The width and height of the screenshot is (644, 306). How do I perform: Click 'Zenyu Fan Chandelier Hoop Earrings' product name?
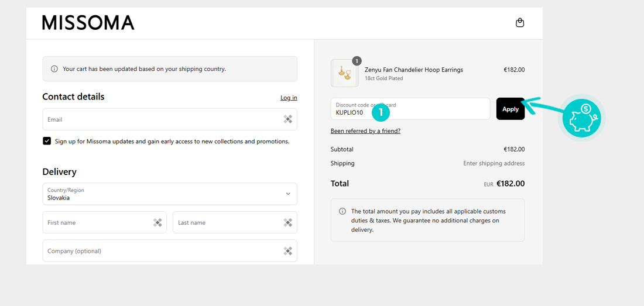point(414,70)
